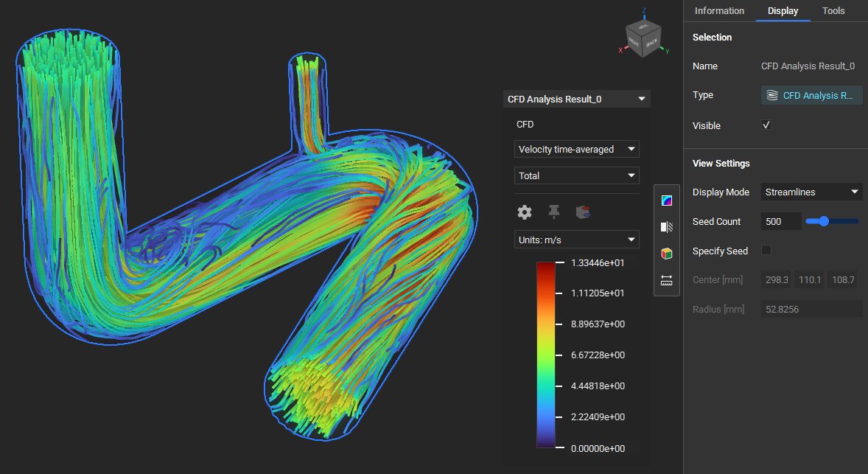The image size is (868, 474).
Task: Open the Units: m/s dropdown
Action: 576,239
